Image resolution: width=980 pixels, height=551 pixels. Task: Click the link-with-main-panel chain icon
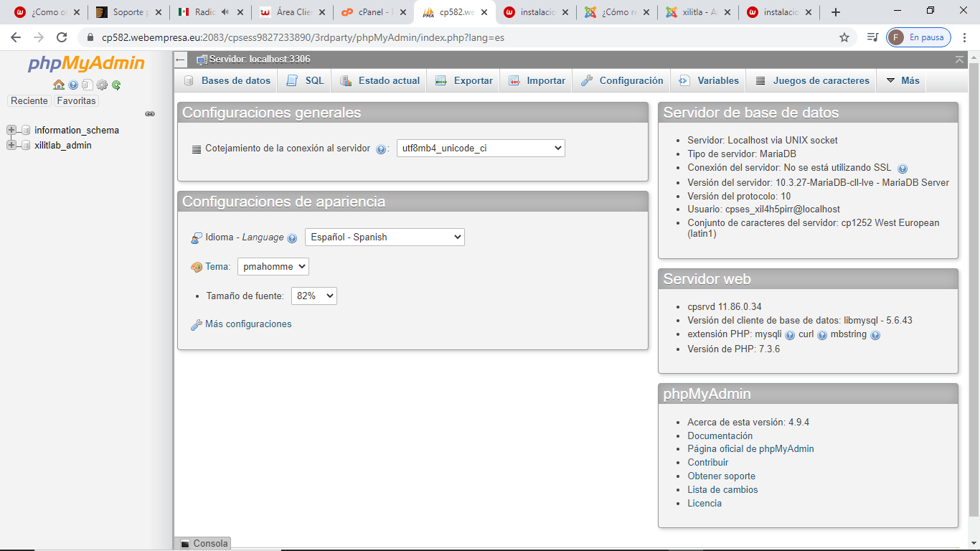(150, 114)
